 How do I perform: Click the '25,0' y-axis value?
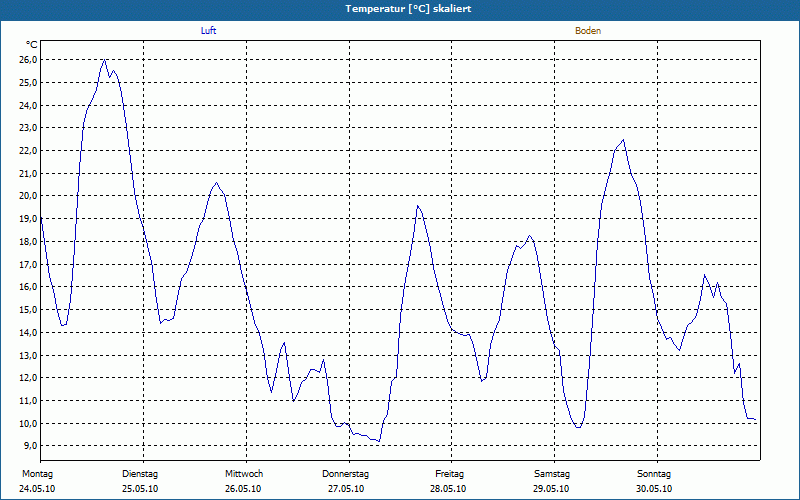(29, 83)
